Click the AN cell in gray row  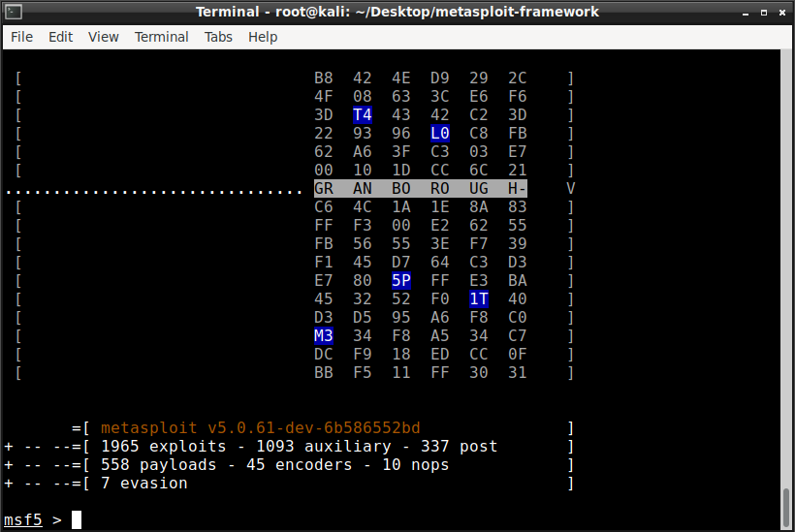[363, 189]
